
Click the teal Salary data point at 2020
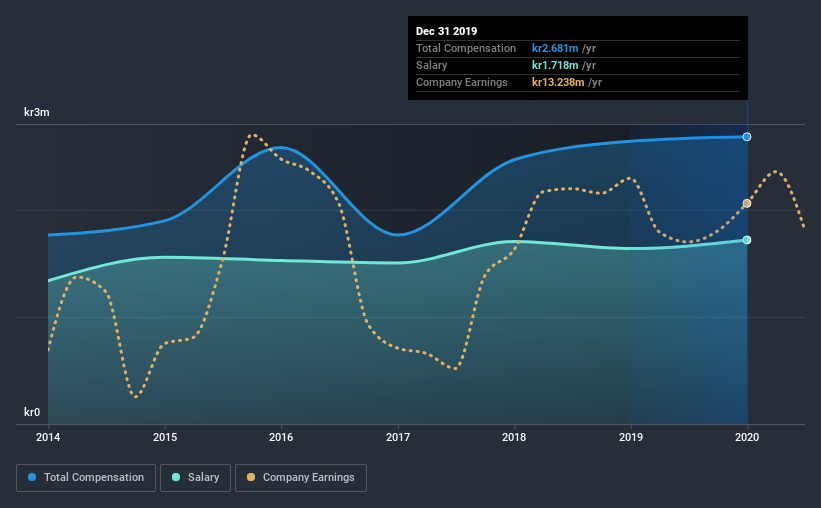pos(747,240)
